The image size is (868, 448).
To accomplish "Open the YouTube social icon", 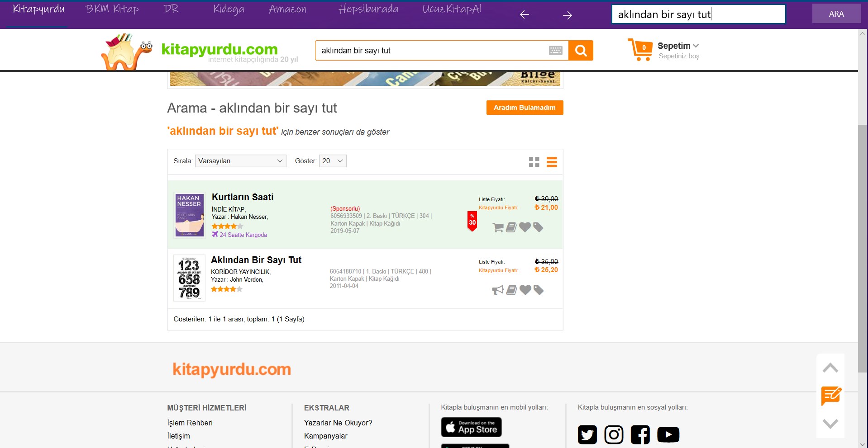I will [x=668, y=435].
